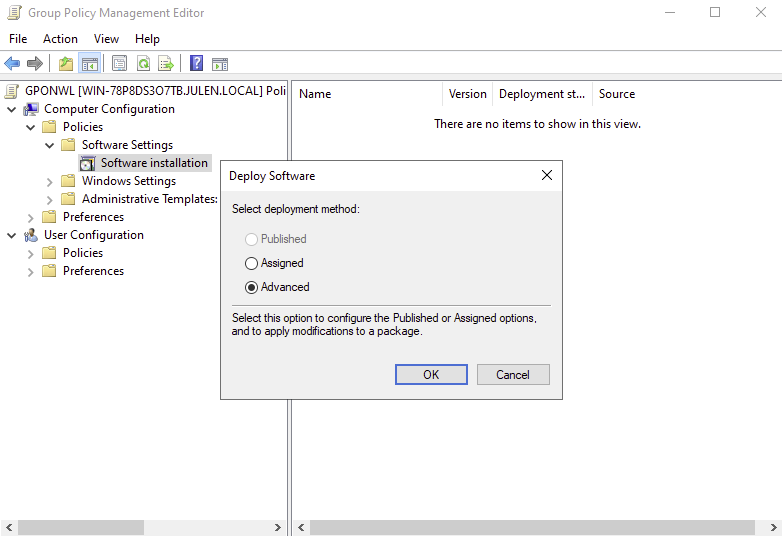The width and height of the screenshot is (782, 536).
Task: Open Properties from the toolbar icon
Action: [x=119, y=64]
